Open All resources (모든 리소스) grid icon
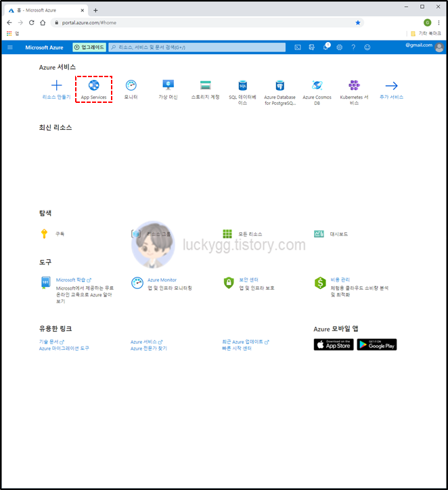The image size is (448, 490). tap(227, 233)
